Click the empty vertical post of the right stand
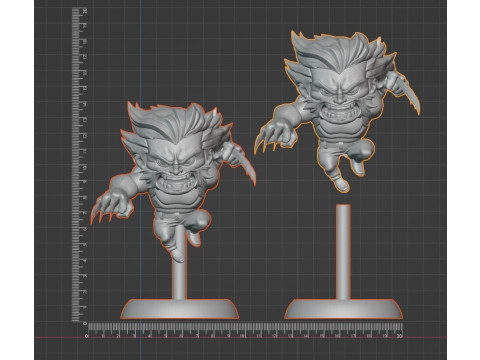Viewport: 480px width, 360px height. click(x=343, y=252)
